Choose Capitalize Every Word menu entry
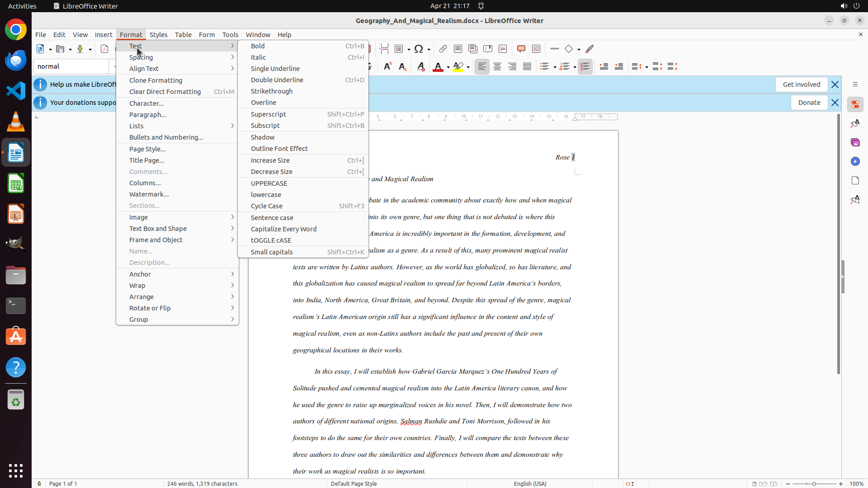This screenshot has height=488, width=868. click(283, 229)
